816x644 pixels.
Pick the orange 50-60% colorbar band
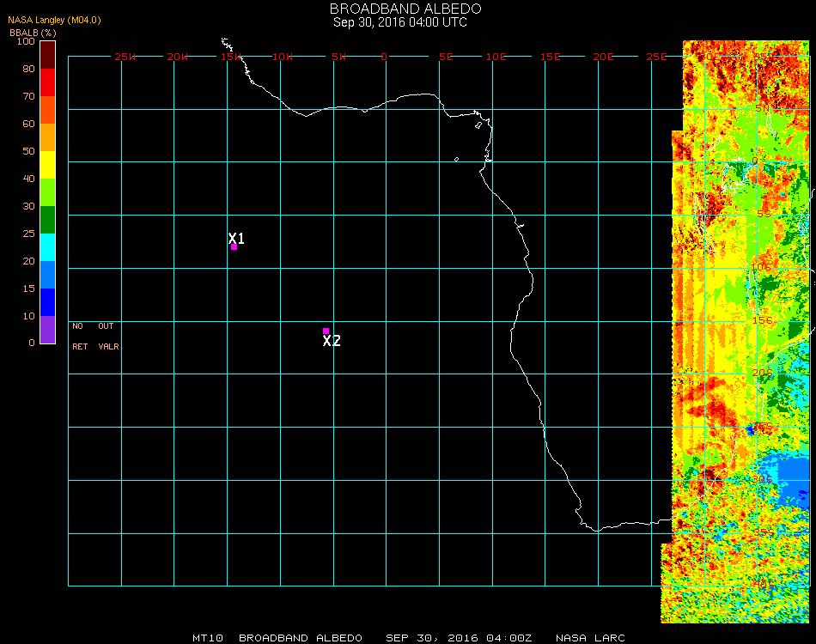47,137
